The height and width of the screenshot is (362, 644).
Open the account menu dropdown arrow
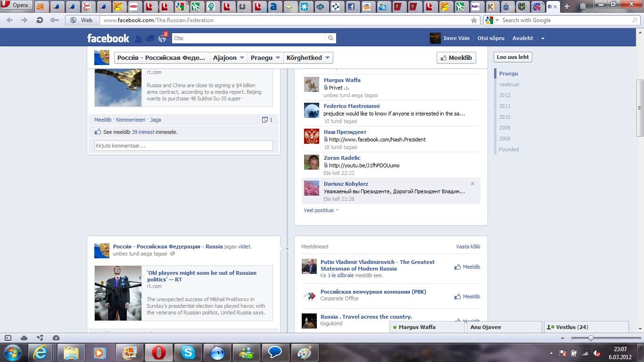tap(543, 39)
